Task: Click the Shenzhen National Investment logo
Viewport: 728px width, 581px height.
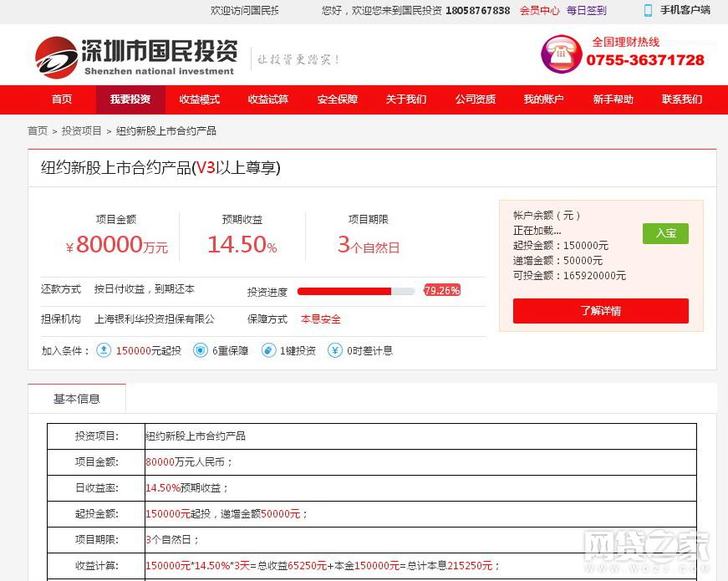Action: coord(135,57)
